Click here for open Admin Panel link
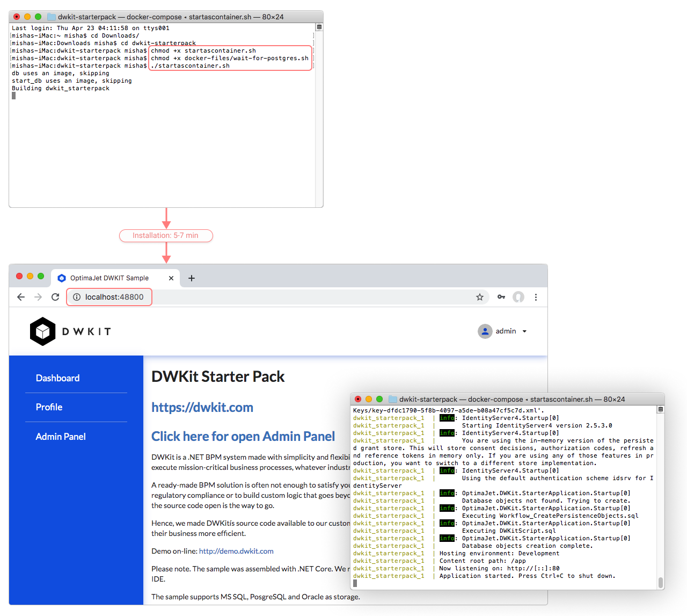687x616 pixels. pyautogui.click(x=243, y=436)
